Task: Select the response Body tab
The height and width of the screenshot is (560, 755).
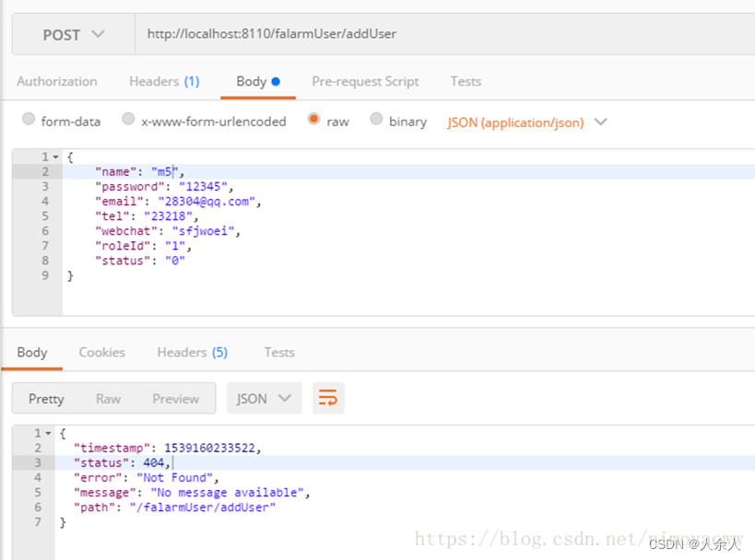Action: point(31,352)
